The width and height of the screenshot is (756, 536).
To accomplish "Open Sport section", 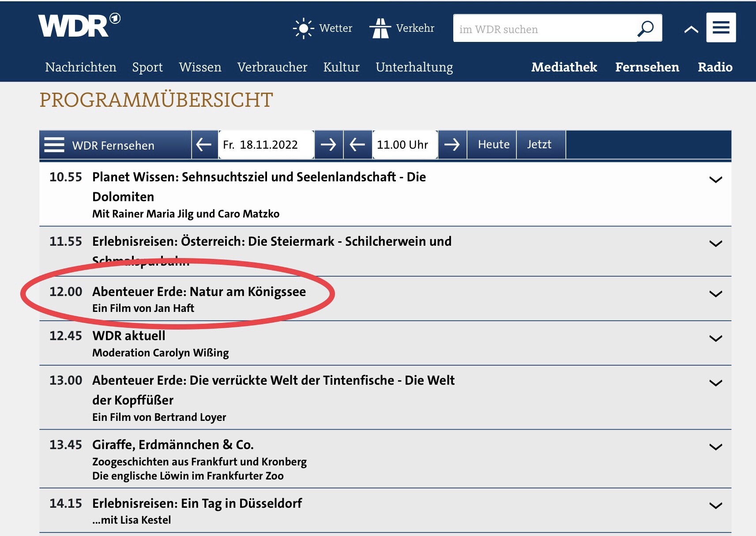I will click(147, 67).
